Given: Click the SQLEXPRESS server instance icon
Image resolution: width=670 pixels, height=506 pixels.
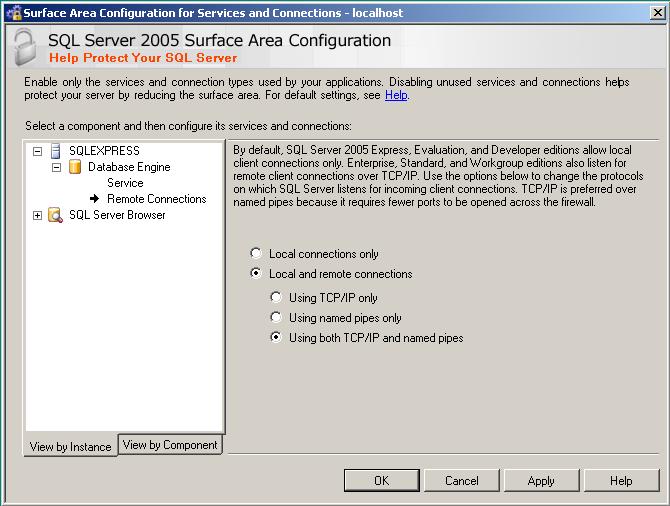Looking at the screenshot, I should click(56, 151).
